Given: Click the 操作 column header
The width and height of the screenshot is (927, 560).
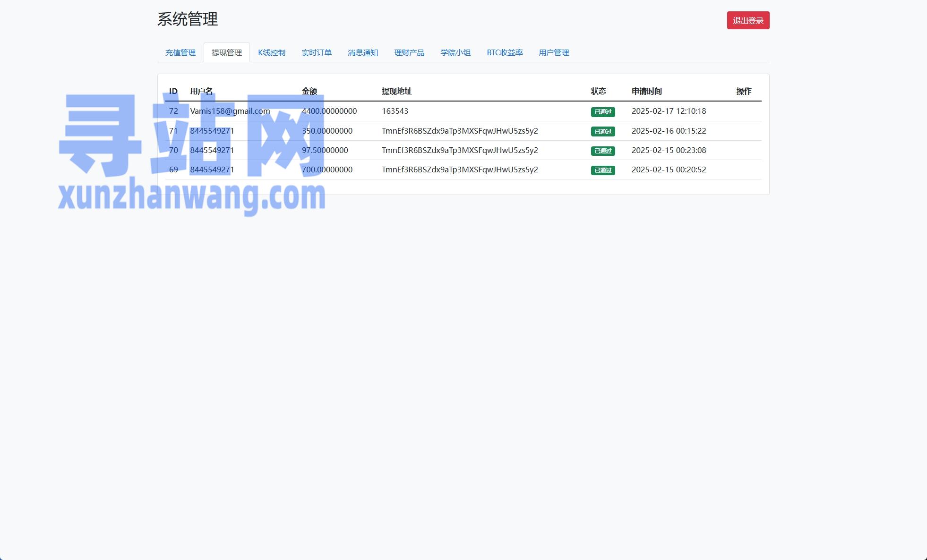Looking at the screenshot, I should [744, 91].
